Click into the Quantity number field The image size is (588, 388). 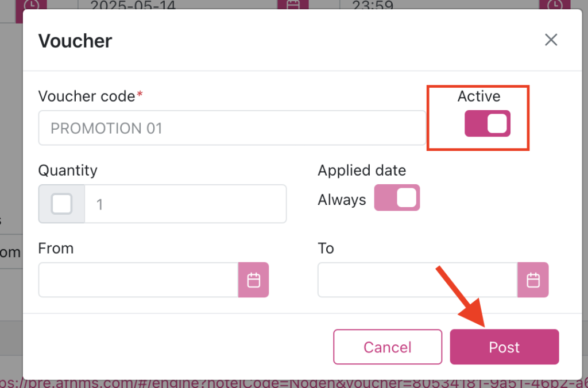click(x=185, y=204)
